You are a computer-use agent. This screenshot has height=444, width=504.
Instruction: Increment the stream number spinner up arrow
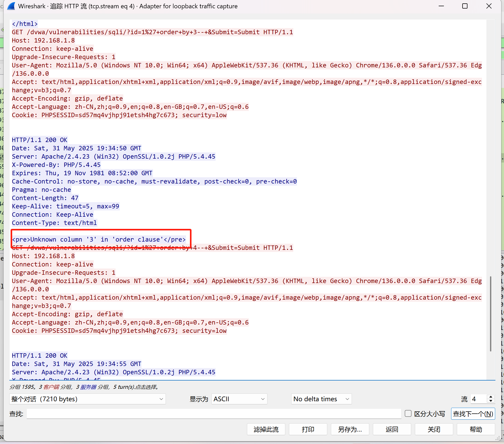491,397
